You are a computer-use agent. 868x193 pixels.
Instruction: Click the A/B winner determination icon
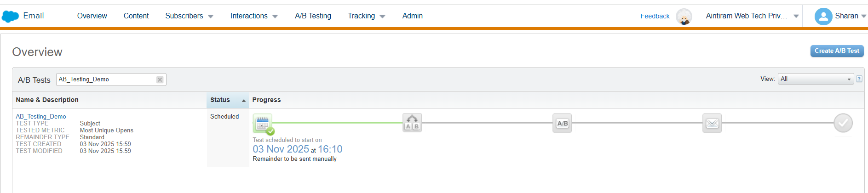[562, 123]
